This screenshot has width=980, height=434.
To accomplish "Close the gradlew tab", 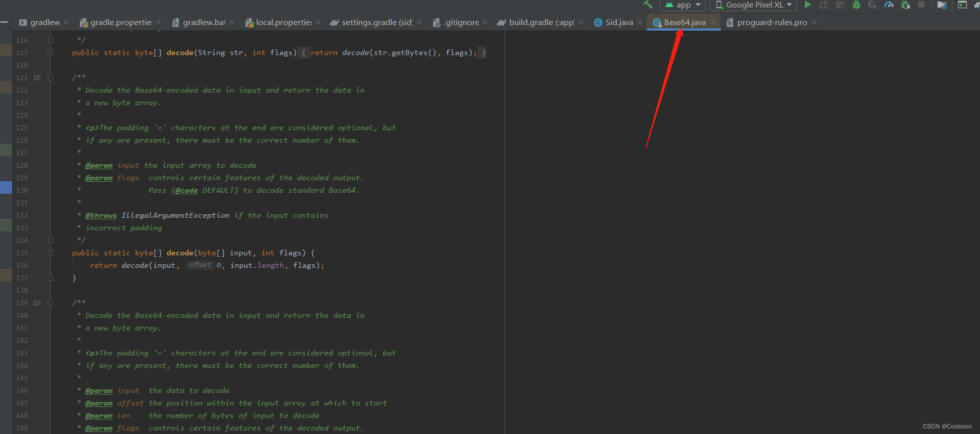I will click(x=67, y=22).
